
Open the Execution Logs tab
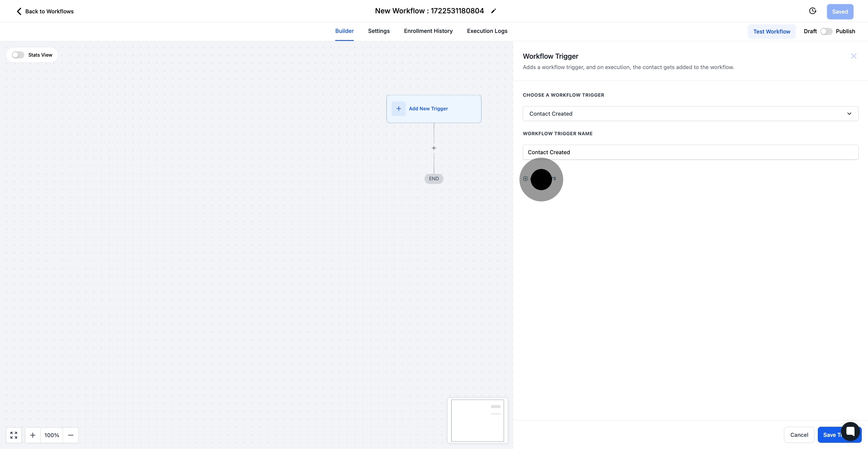click(487, 31)
